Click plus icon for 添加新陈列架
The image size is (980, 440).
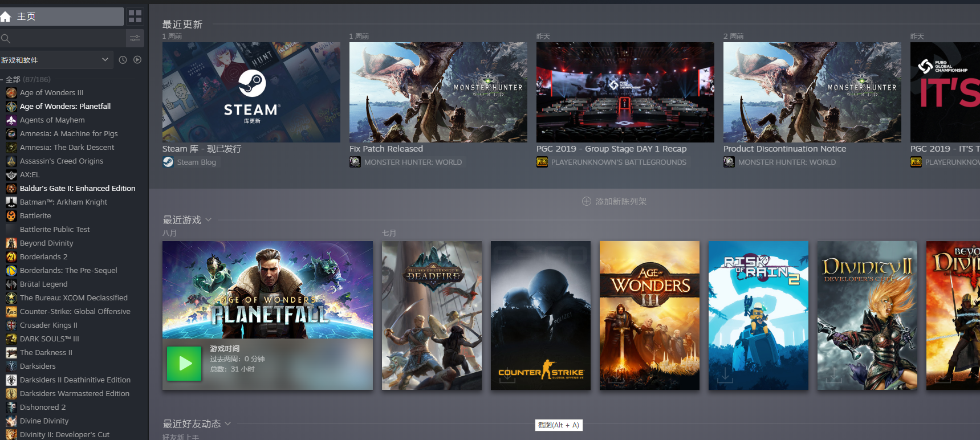coord(587,201)
